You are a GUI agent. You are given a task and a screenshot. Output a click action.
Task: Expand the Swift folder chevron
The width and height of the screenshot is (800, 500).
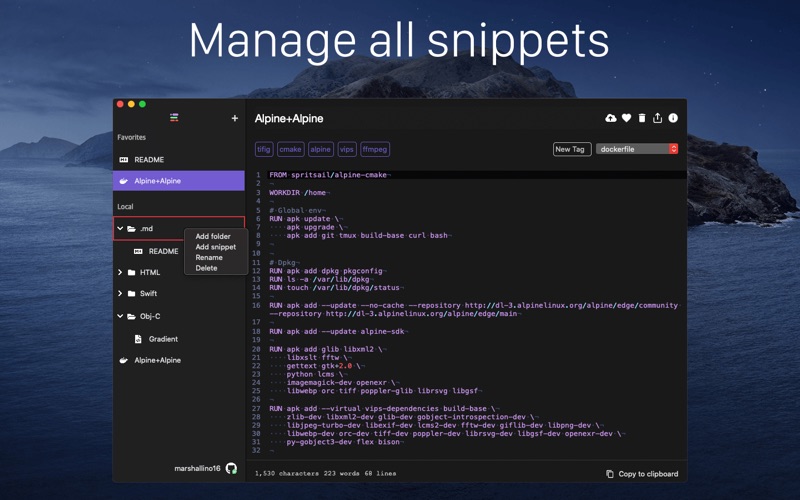click(120, 293)
